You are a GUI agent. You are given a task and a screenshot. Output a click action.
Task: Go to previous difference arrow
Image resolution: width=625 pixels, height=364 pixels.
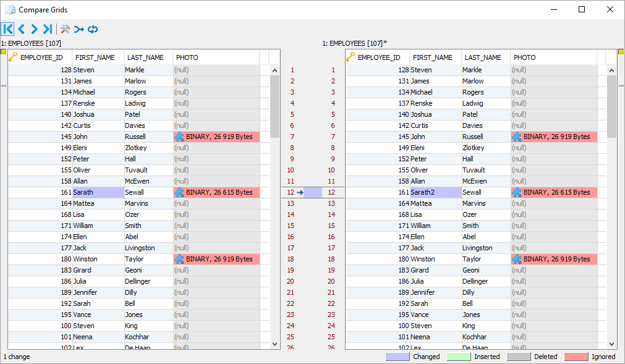coord(22,29)
